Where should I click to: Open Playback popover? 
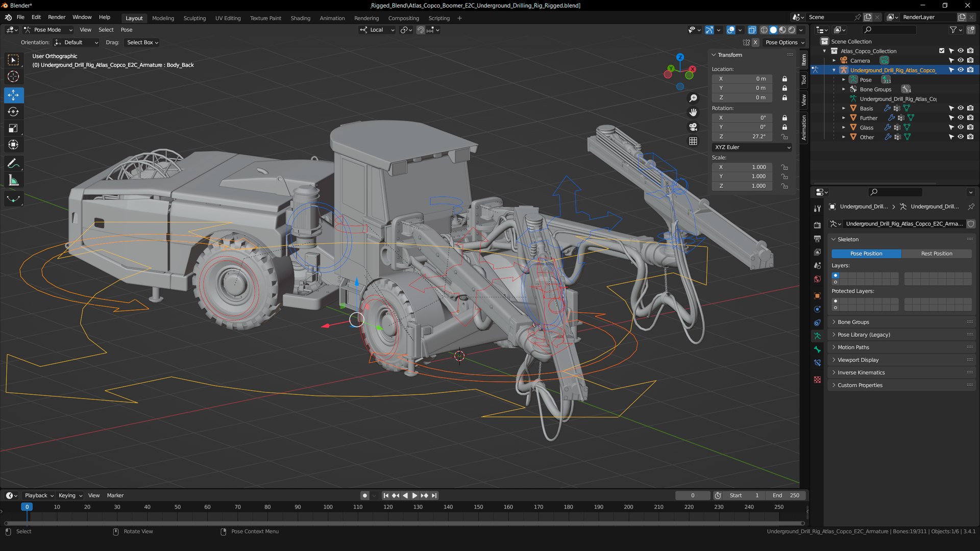coord(39,495)
